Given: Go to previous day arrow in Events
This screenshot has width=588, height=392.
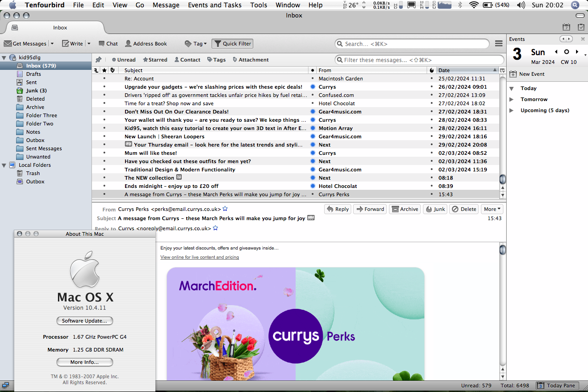Looking at the screenshot, I should tap(556, 52).
